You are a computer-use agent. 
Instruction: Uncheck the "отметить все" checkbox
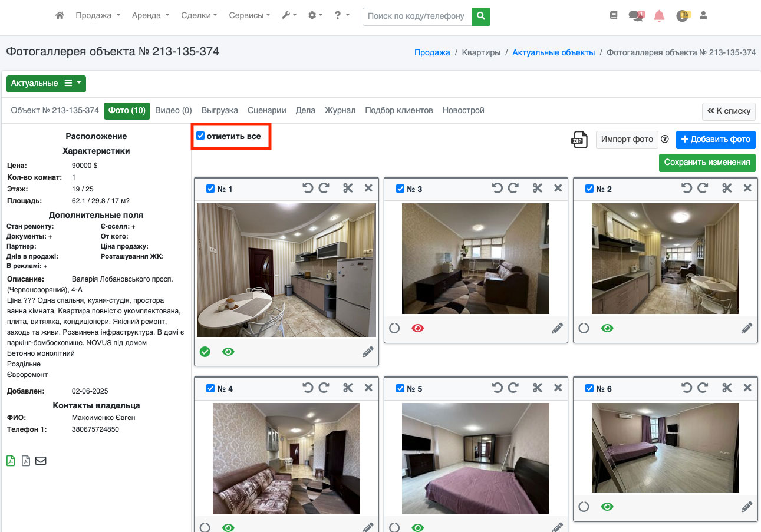200,136
